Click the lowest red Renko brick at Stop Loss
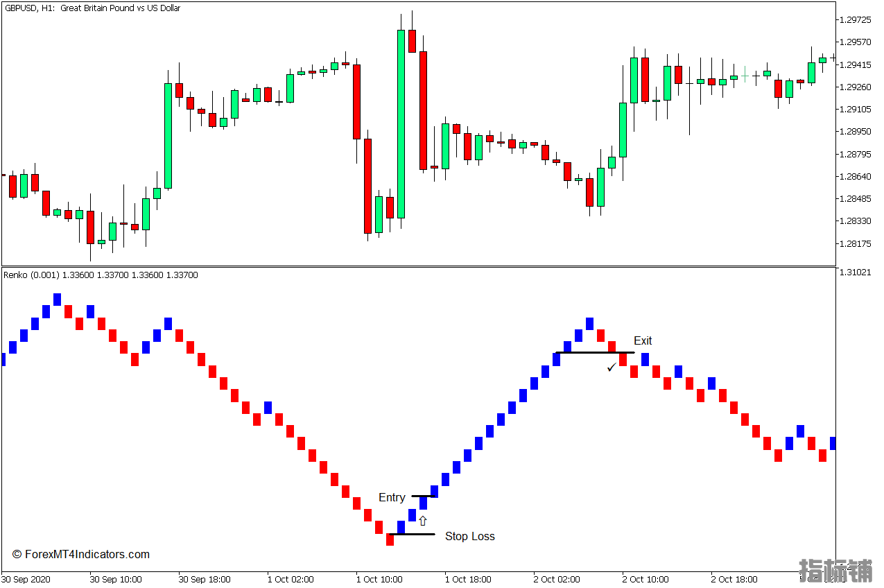 click(390, 539)
